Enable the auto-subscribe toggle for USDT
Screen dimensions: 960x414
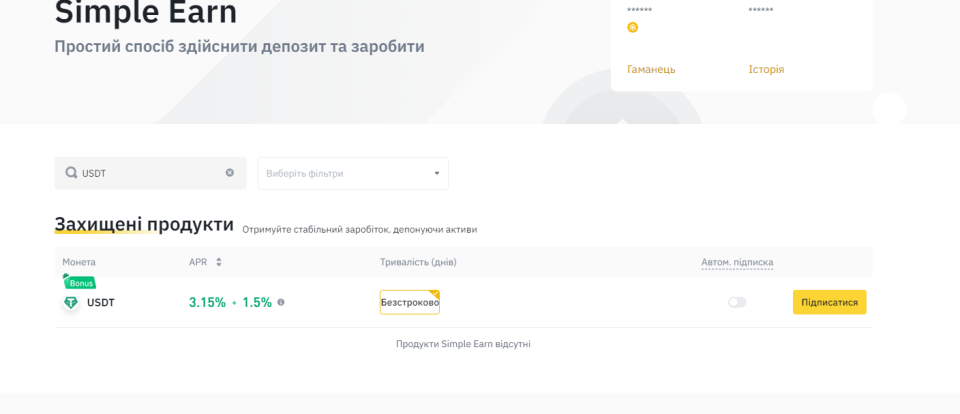pyautogui.click(x=737, y=302)
